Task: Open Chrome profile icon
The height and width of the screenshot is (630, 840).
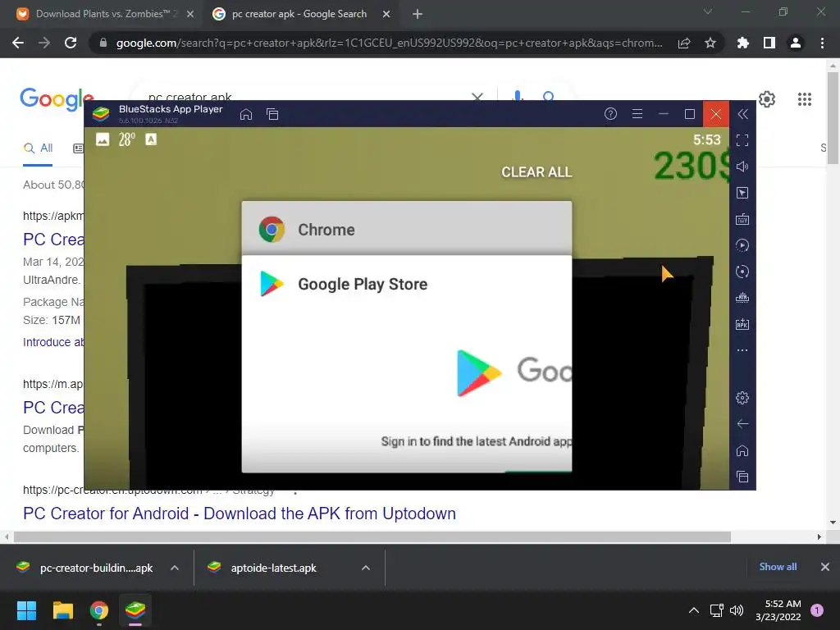Action: 796,43
